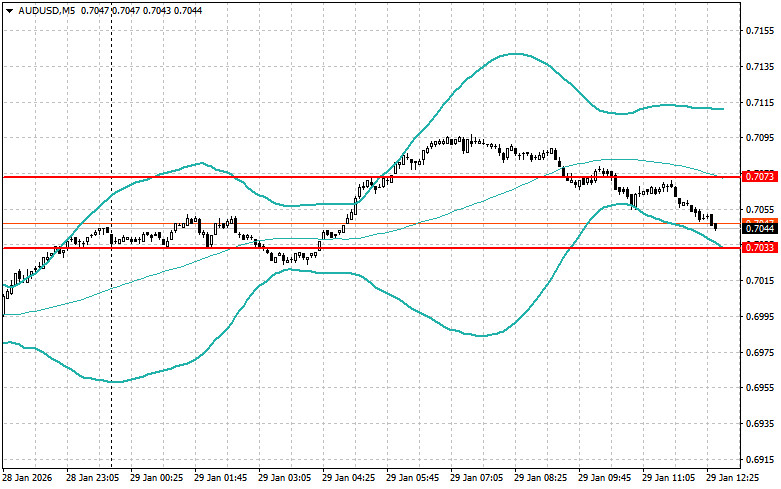781x489 pixels.
Task: Click the black 0.7044 current price label
Action: coord(760,229)
